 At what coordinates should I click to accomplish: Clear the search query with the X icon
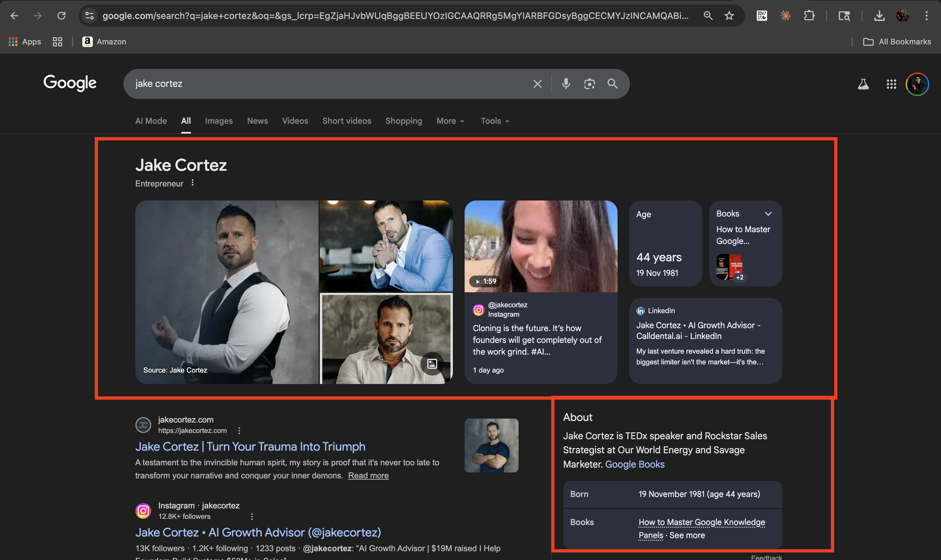coord(537,84)
